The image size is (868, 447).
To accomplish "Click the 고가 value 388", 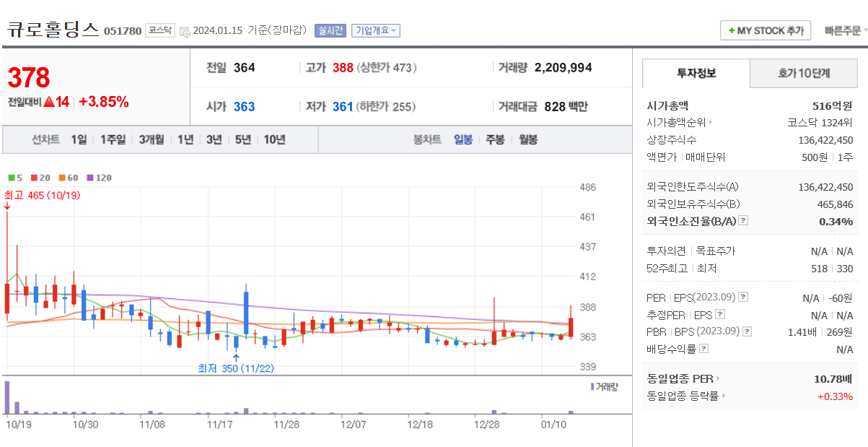I will click(343, 67).
